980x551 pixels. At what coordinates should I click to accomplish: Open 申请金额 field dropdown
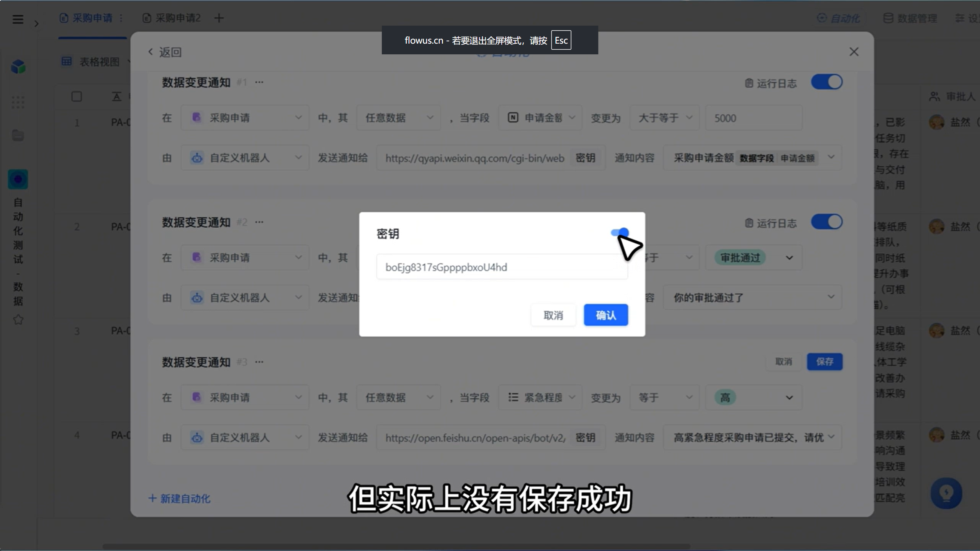[540, 118]
